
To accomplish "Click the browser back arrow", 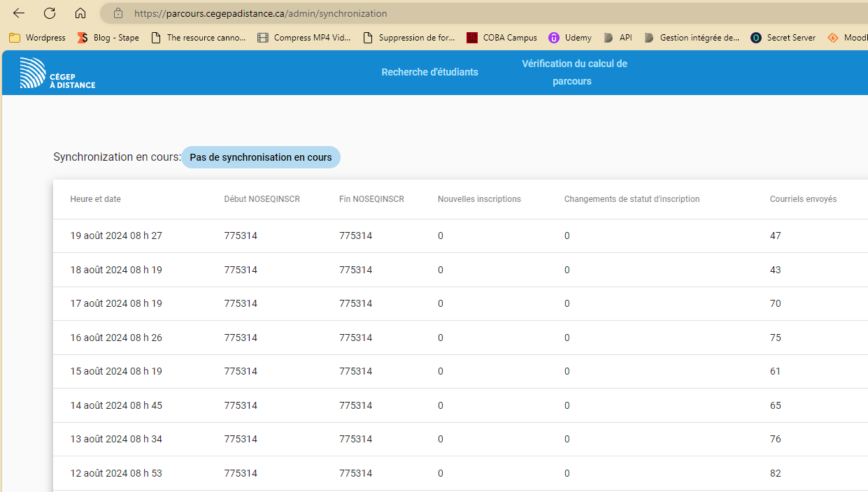I will pos(19,13).
